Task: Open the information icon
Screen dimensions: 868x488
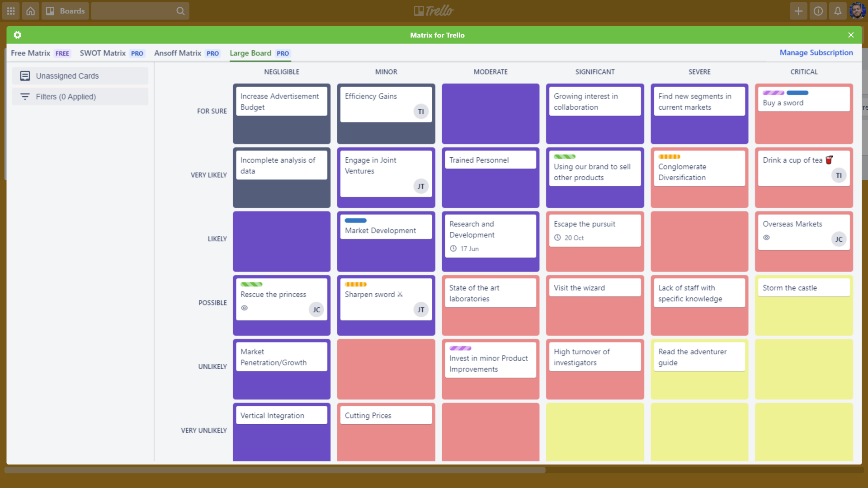Action: [x=818, y=11]
